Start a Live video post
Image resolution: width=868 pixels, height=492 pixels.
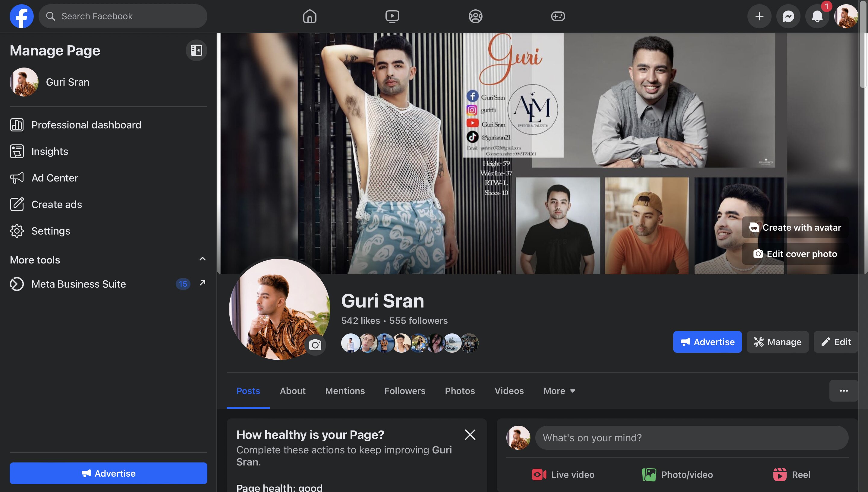pos(563,475)
